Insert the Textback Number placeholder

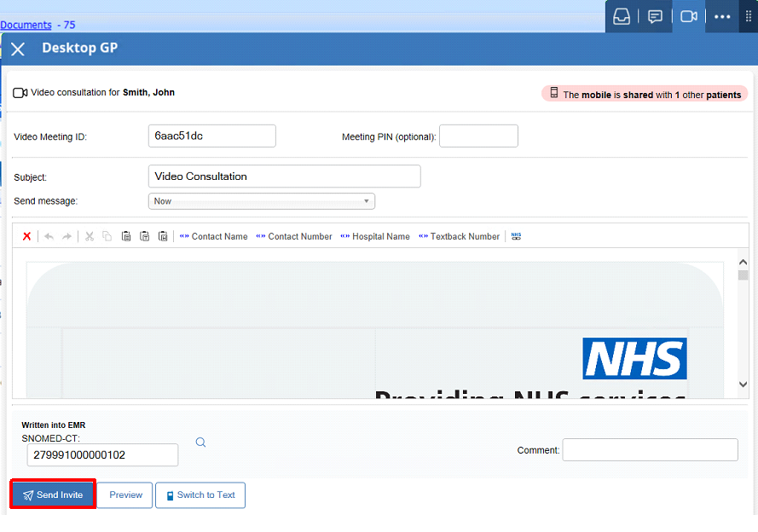(x=459, y=236)
